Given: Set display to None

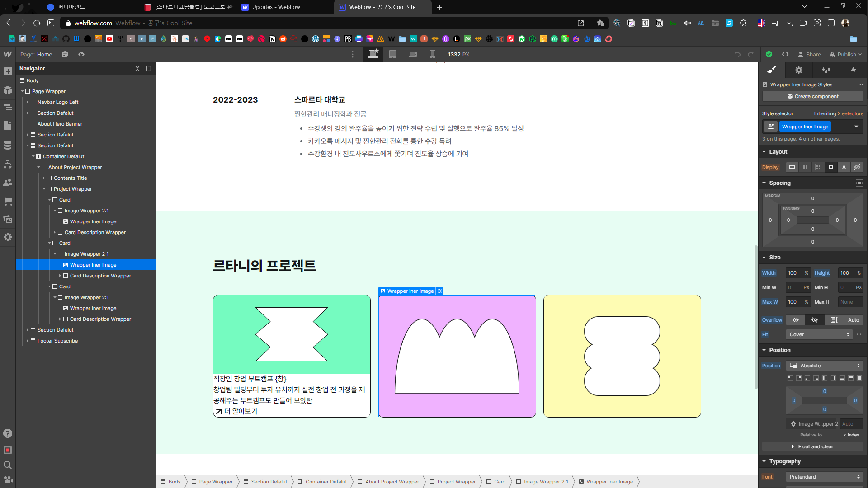Looking at the screenshot, I should click(x=857, y=167).
